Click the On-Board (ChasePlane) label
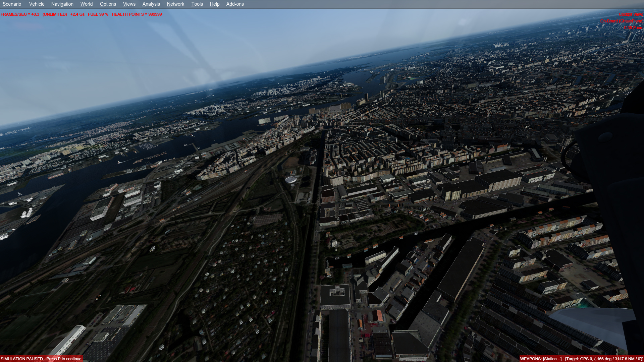644x362 pixels. click(x=622, y=21)
